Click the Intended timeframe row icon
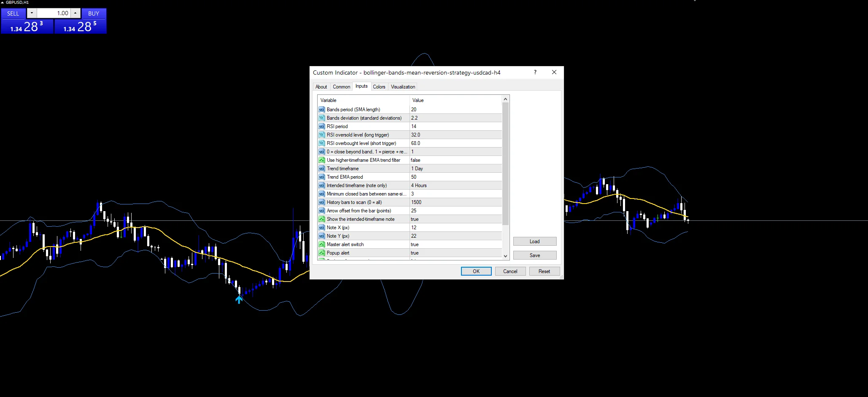The height and width of the screenshot is (397, 868). (x=321, y=185)
